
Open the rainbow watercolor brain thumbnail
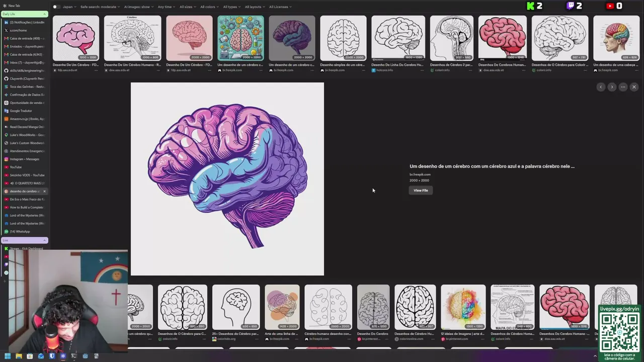(x=463, y=307)
